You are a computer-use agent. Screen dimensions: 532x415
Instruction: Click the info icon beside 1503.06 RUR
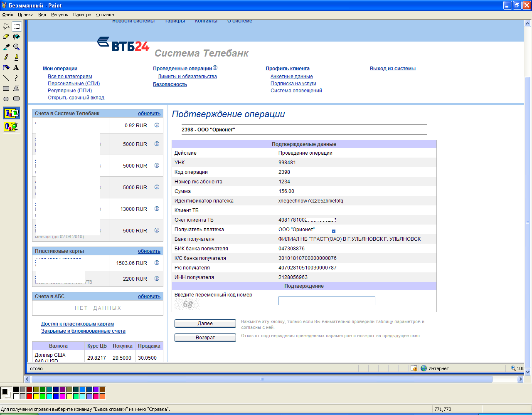point(157,263)
